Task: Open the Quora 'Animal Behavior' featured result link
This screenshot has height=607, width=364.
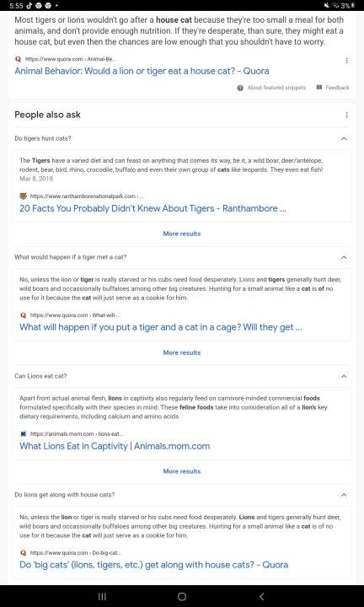Action: [x=142, y=71]
